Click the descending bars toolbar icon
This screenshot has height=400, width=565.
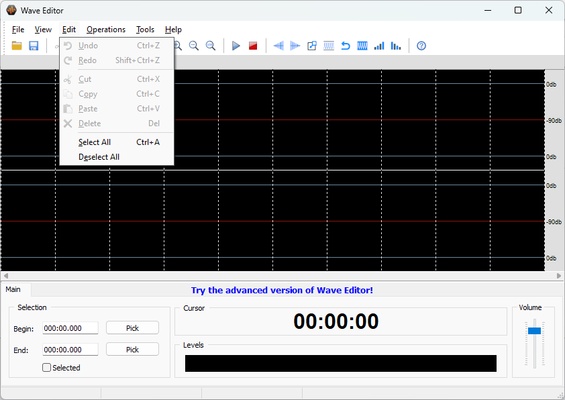click(396, 46)
